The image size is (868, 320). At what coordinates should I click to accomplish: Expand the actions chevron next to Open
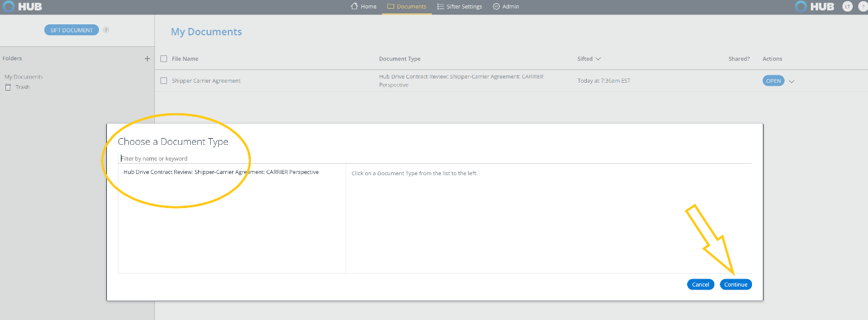tap(791, 82)
